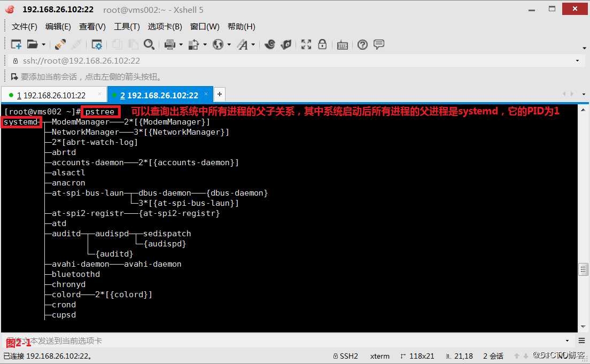Screen dimensions: 590x364
Task: Minimize the Xshell window
Action: click(x=532, y=9)
